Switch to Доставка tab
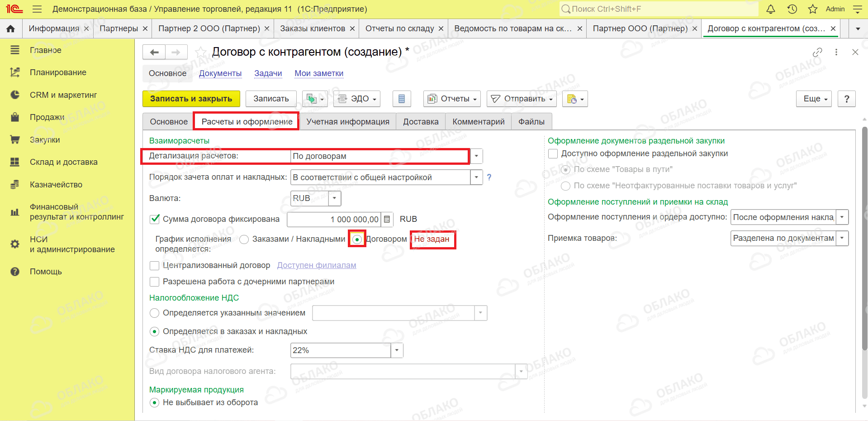The width and height of the screenshot is (868, 421). coord(421,122)
